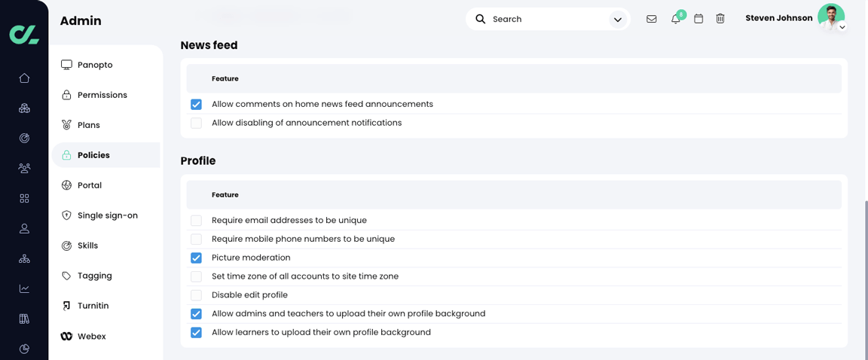Open the Home icon in left rail
The height and width of the screenshot is (360, 868).
24,78
